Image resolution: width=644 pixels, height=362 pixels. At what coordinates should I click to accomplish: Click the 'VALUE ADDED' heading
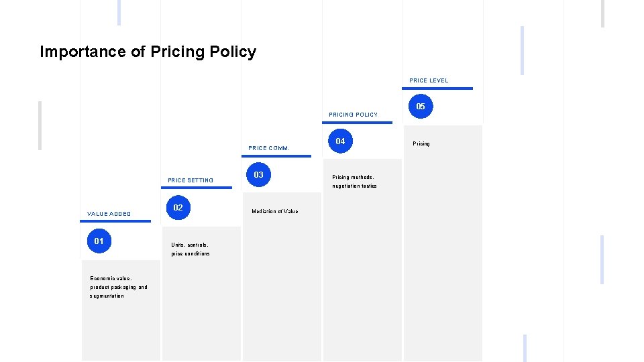[109, 214]
